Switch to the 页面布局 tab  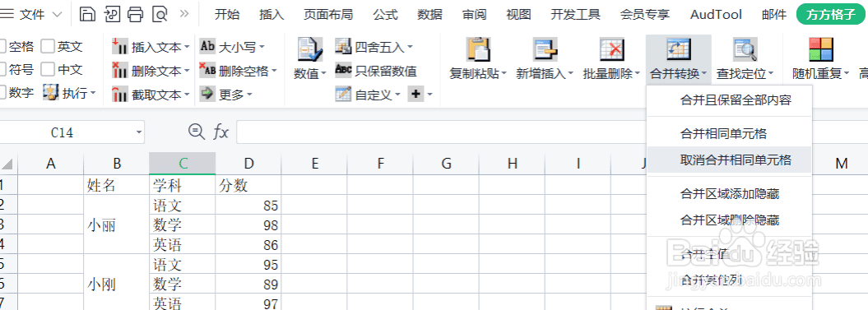pos(328,15)
